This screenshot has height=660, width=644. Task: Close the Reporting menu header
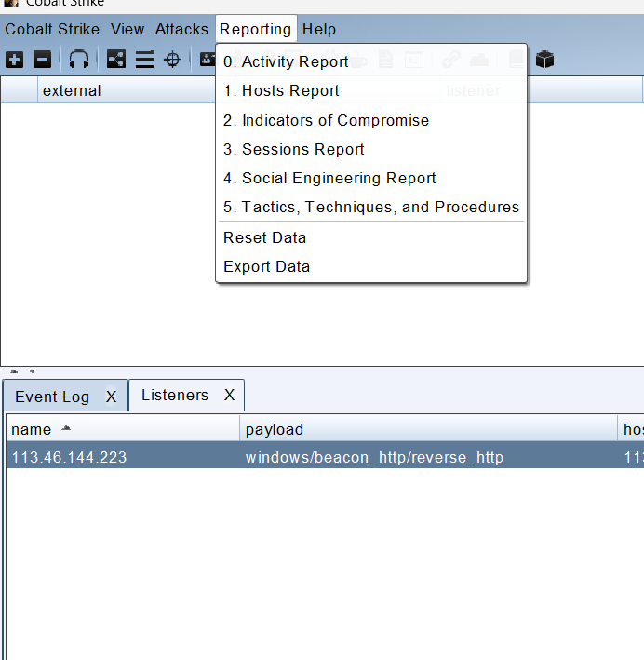(x=256, y=29)
